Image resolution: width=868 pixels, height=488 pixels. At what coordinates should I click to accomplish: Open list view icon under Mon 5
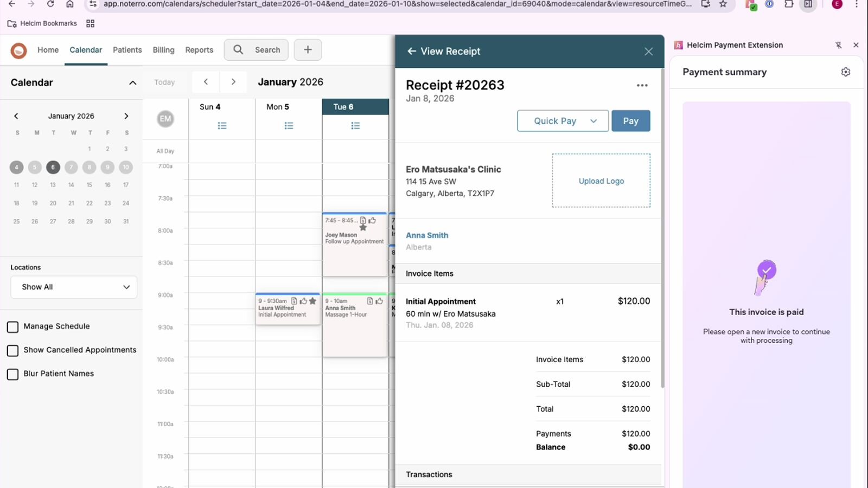[289, 126]
